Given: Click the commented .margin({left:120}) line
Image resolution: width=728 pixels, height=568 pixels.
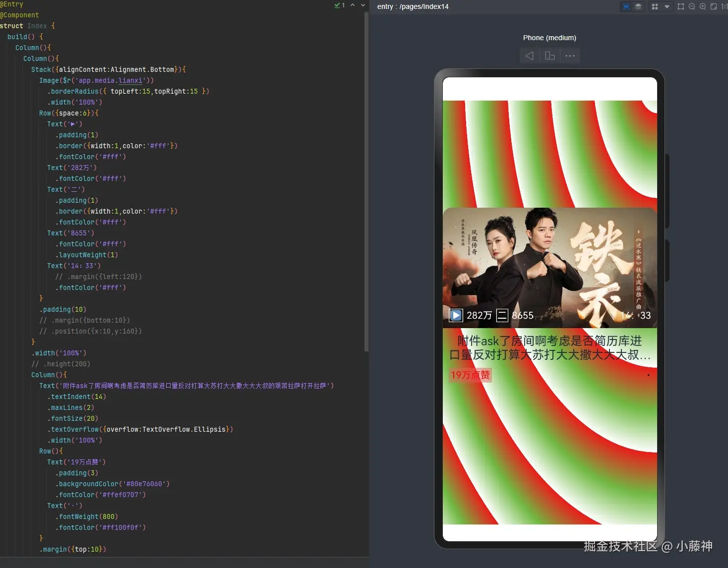Looking at the screenshot, I should [99, 277].
